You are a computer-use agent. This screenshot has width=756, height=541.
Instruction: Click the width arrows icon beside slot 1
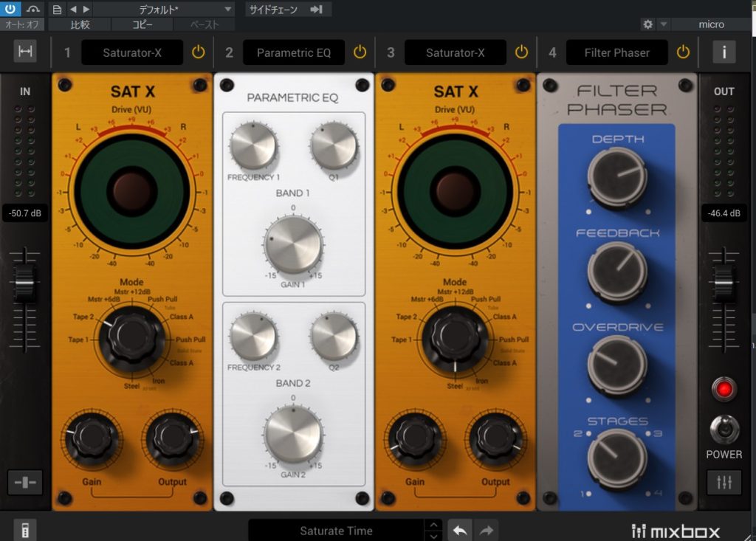pyautogui.click(x=25, y=52)
